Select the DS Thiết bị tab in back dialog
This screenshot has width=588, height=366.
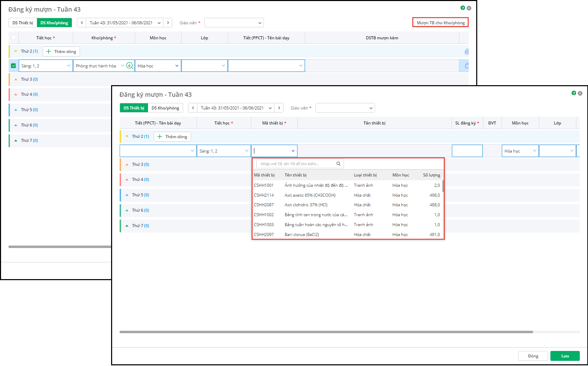coord(23,23)
